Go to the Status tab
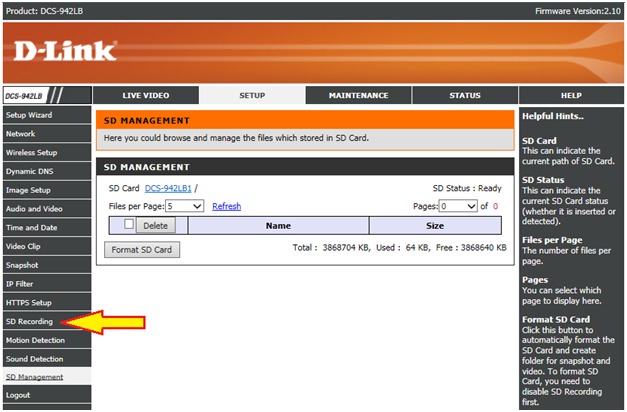 (464, 96)
